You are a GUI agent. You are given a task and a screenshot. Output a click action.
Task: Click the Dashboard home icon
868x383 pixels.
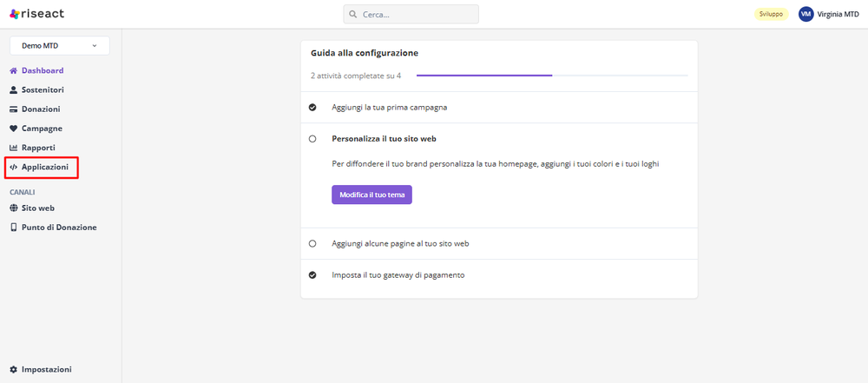14,71
